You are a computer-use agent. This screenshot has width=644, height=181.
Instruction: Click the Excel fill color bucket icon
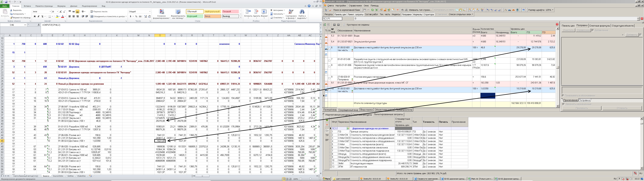pyautogui.click(x=57, y=16)
